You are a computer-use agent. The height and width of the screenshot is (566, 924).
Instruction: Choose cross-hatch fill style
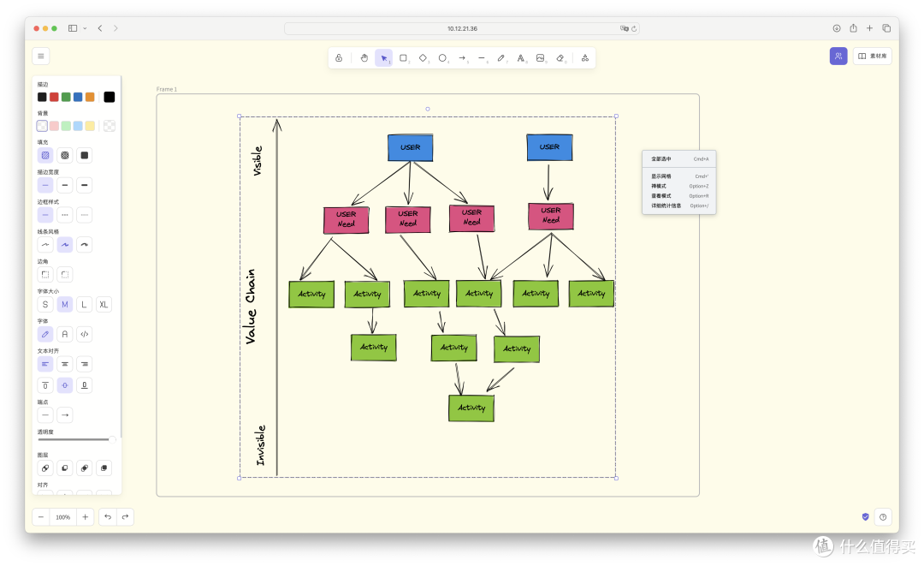65,155
